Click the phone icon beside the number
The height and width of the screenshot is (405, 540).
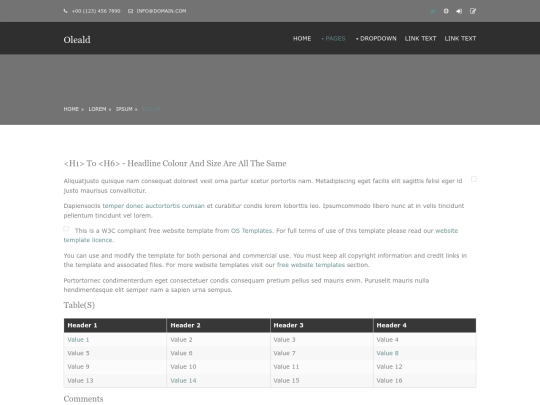(65, 11)
